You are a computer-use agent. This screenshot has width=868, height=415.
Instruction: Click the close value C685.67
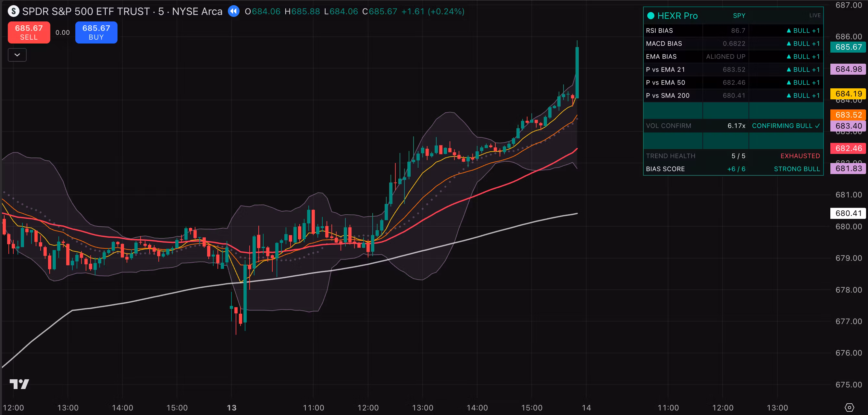coord(380,11)
